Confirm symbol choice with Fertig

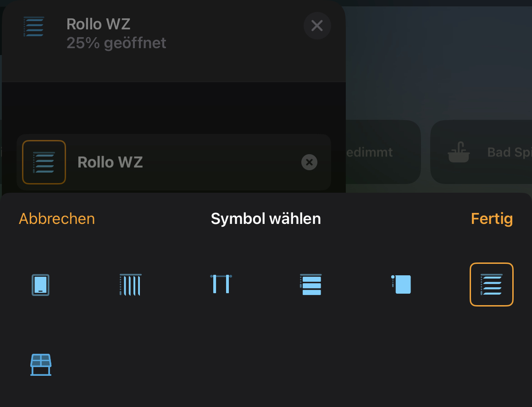point(492,219)
